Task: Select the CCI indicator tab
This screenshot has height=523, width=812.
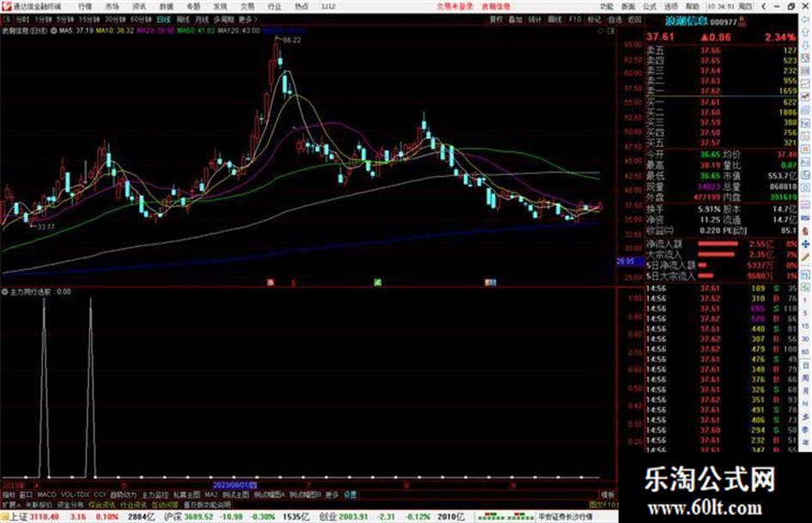Action: 100,495
